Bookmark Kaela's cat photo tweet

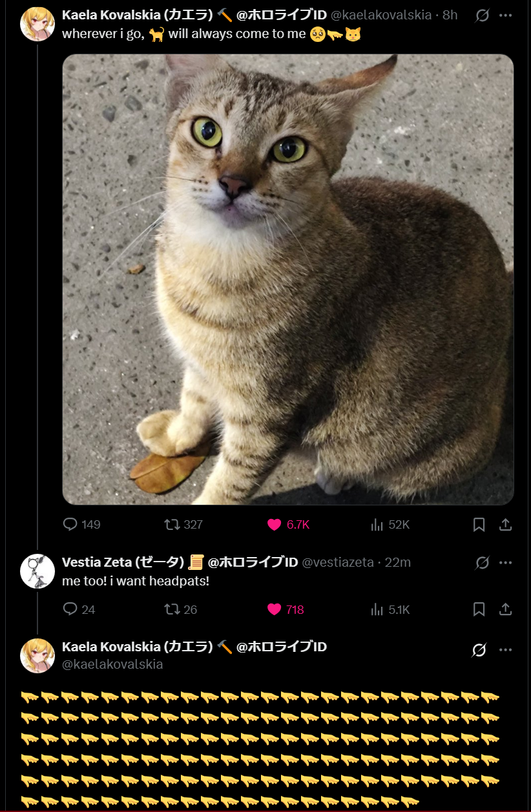[x=479, y=524]
